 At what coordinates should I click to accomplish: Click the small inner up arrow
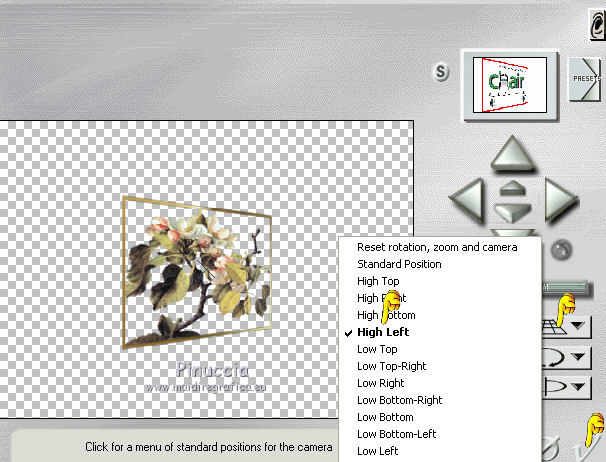click(512, 188)
